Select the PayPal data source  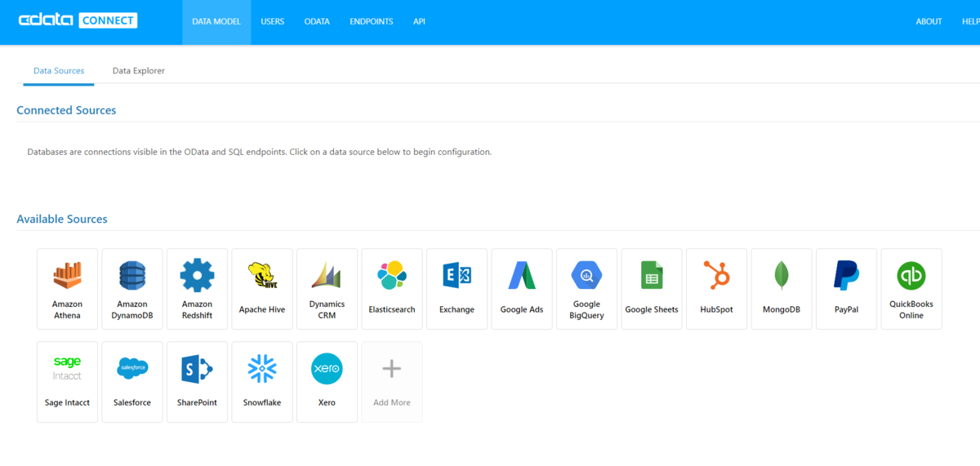point(847,289)
